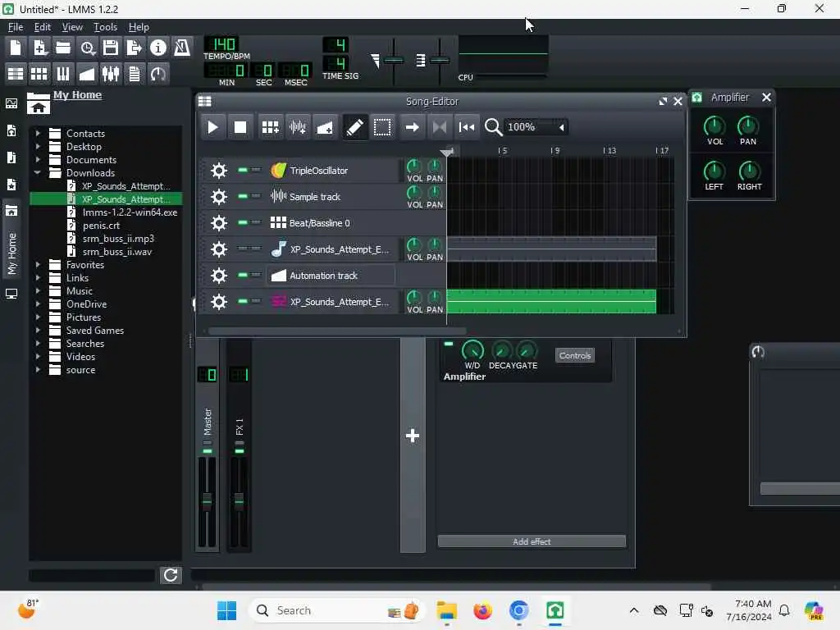Expand the Pictures folder
Screen dimensions: 840x630
(38, 317)
